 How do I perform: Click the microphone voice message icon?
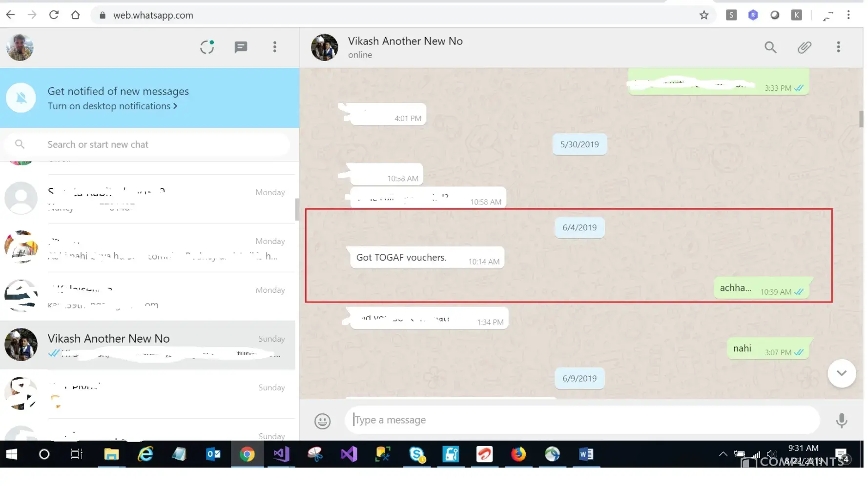841,421
